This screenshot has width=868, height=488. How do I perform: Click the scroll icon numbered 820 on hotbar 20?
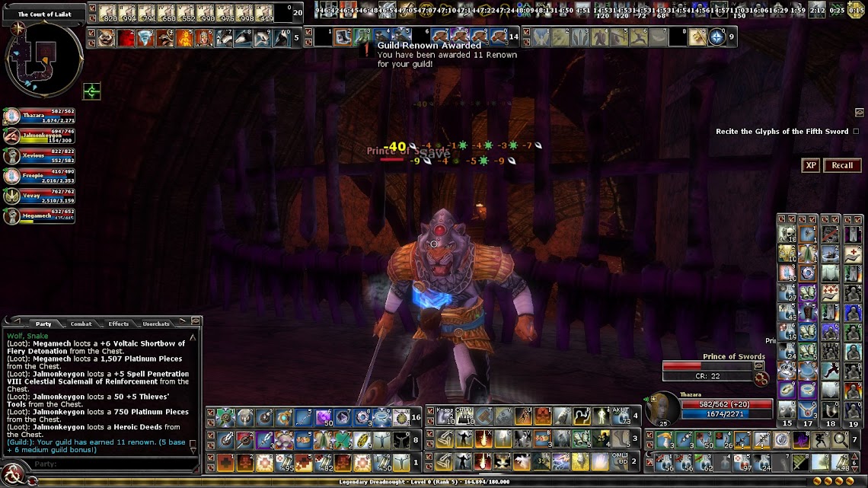(x=107, y=12)
